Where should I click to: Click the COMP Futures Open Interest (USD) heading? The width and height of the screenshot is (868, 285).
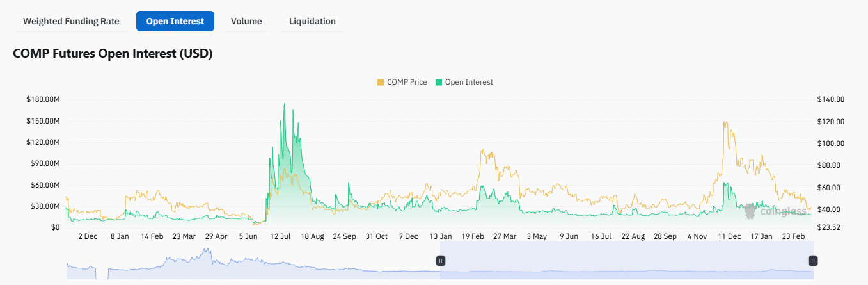(113, 53)
